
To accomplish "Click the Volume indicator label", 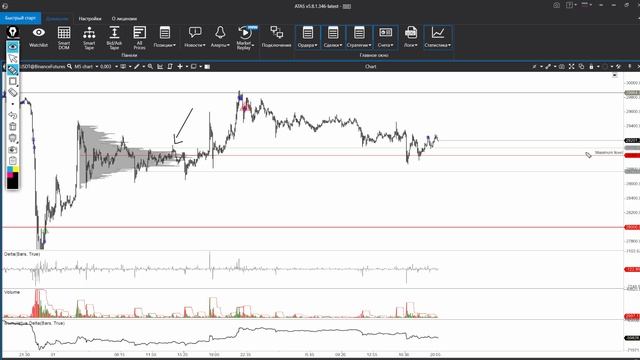I will (12, 292).
